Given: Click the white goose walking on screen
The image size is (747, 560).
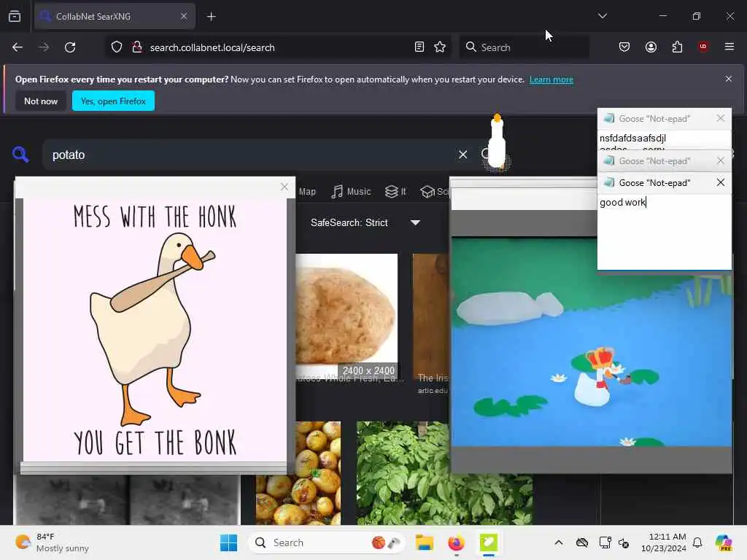Looking at the screenshot, I should pyautogui.click(x=497, y=141).
